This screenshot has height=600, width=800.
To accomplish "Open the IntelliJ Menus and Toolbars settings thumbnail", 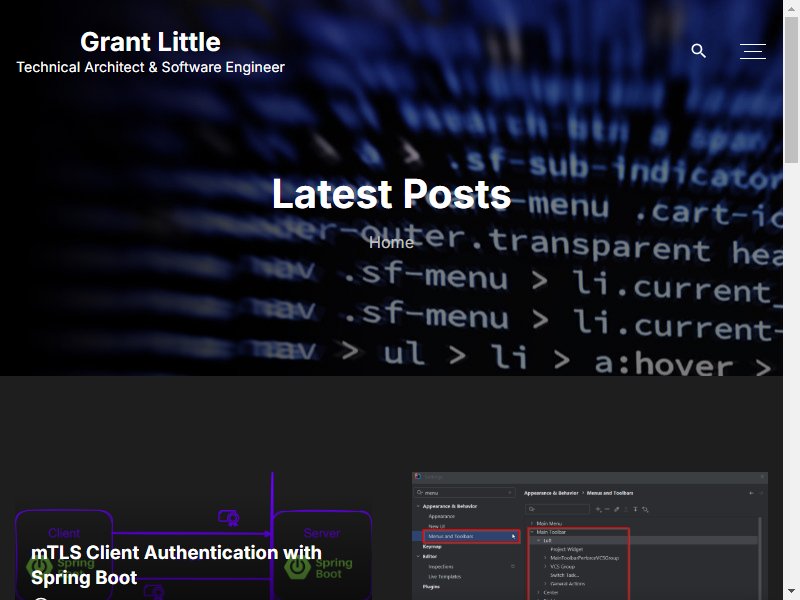I will coord(590,536).
